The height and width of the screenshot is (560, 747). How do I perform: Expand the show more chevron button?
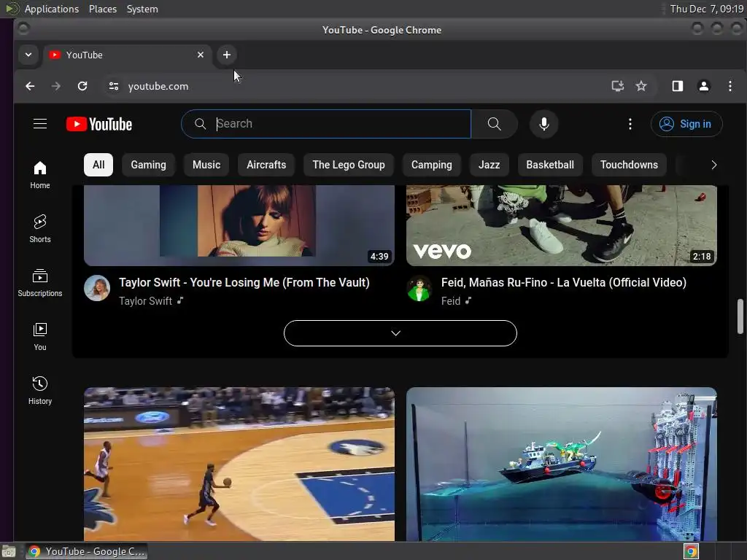pos(400,333)
